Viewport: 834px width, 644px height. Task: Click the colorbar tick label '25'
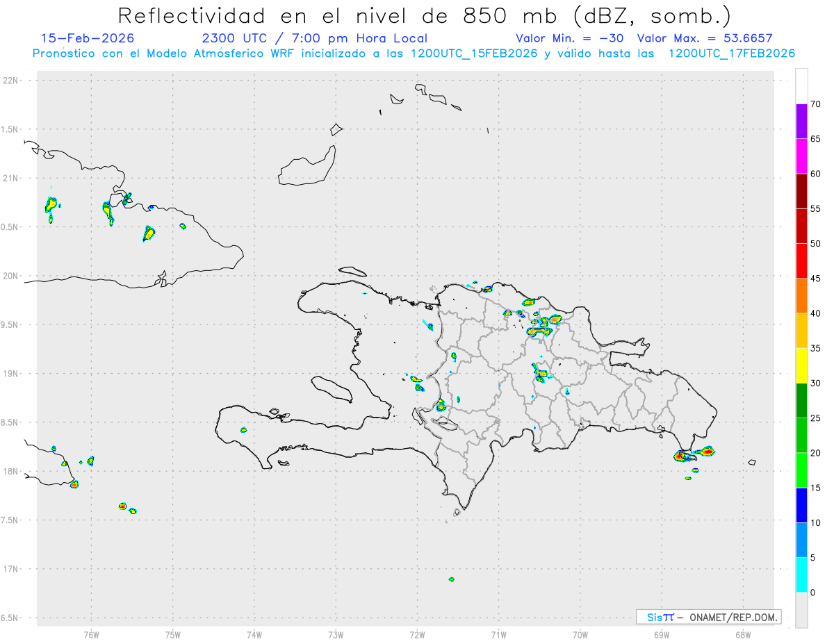coord(815,418)
